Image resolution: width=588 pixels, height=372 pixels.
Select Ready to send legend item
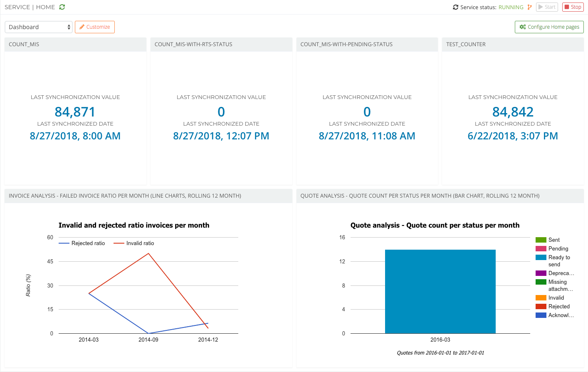(559, 258)
